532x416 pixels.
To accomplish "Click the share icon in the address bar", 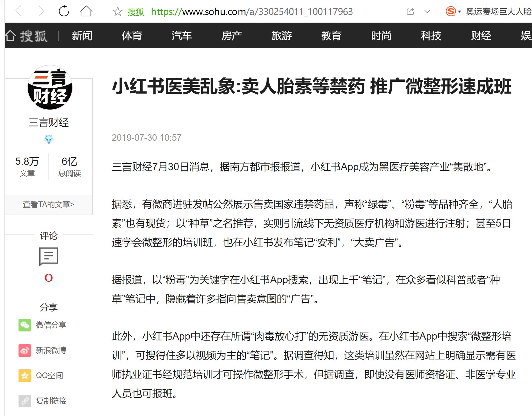I will pos(410,12).
